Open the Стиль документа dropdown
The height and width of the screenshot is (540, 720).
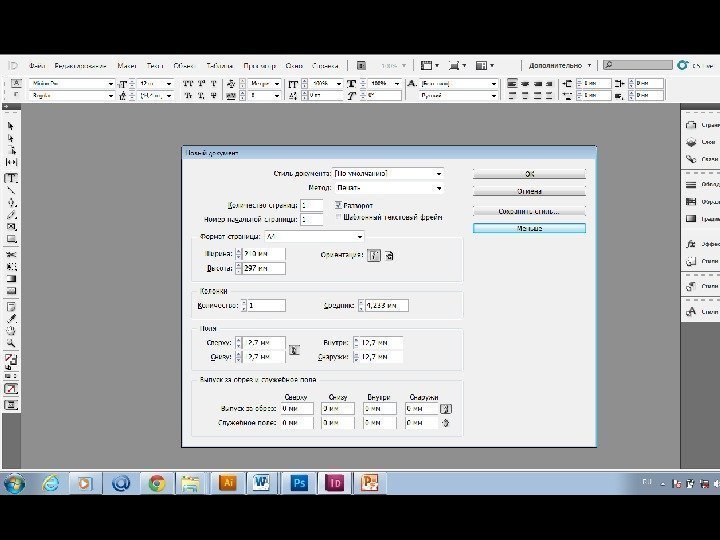[388, 174]
